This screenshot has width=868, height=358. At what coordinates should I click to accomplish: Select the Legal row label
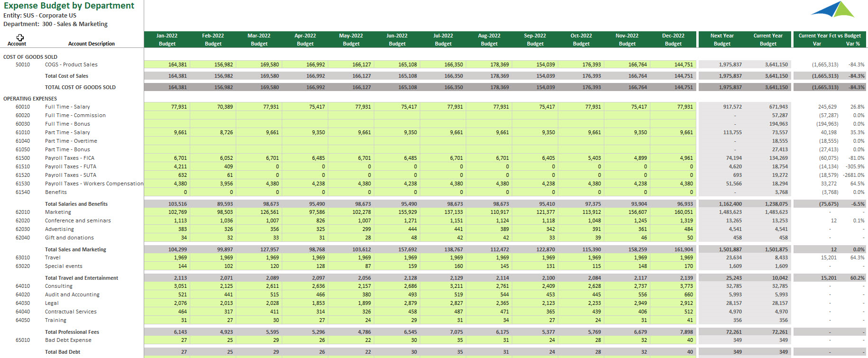tap(52, 303)
